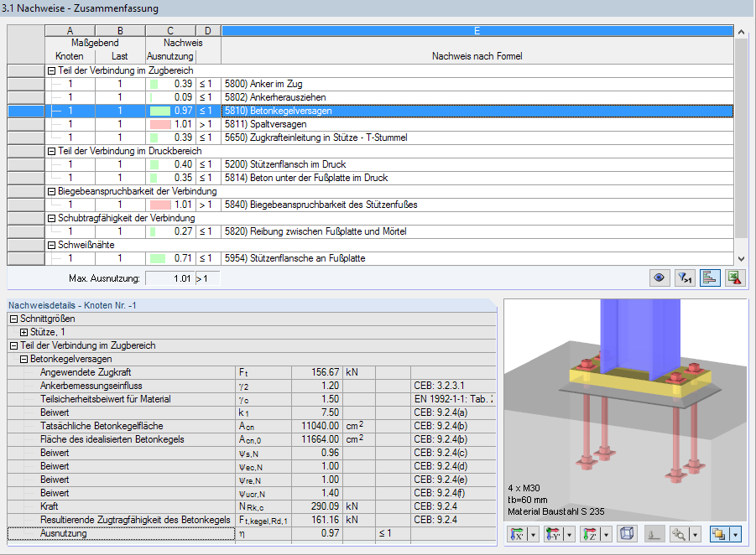Click highlighted column header E

point(477,31)
